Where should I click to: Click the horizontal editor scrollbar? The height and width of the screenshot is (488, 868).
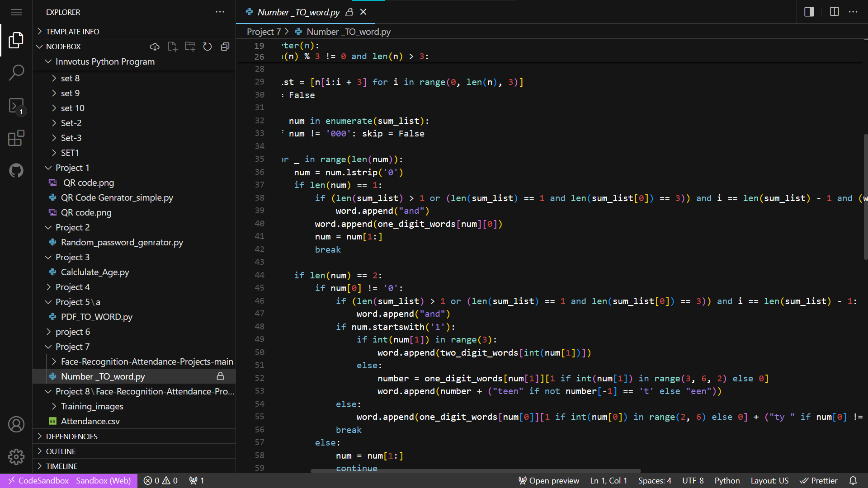coord(476,471)
